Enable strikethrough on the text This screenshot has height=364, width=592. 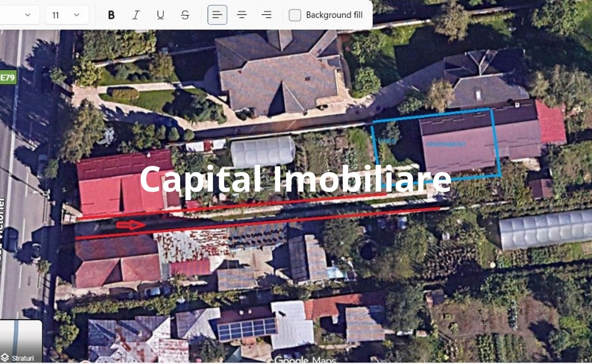[x=185, y=15]
